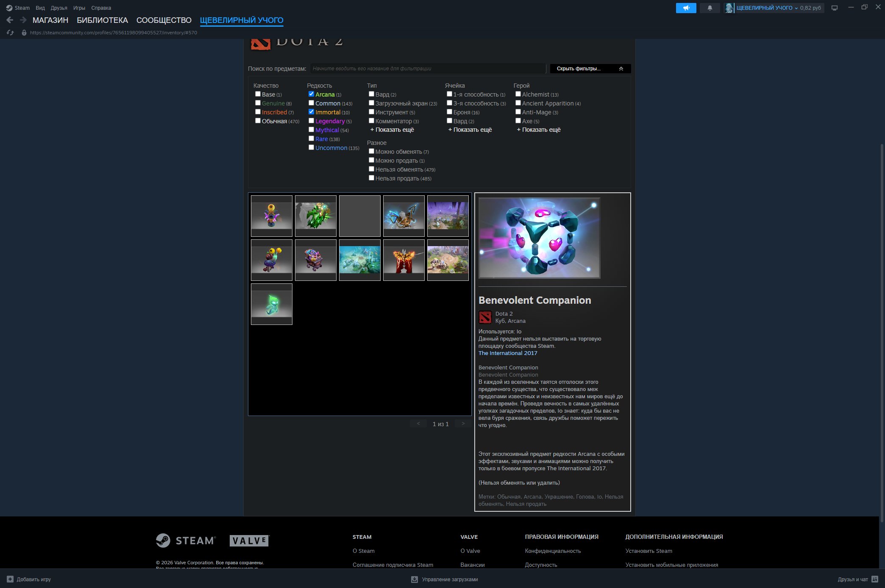Check the Можно обменять filter
The height and width of the screenshot is (588, 885).
point(371,151)
